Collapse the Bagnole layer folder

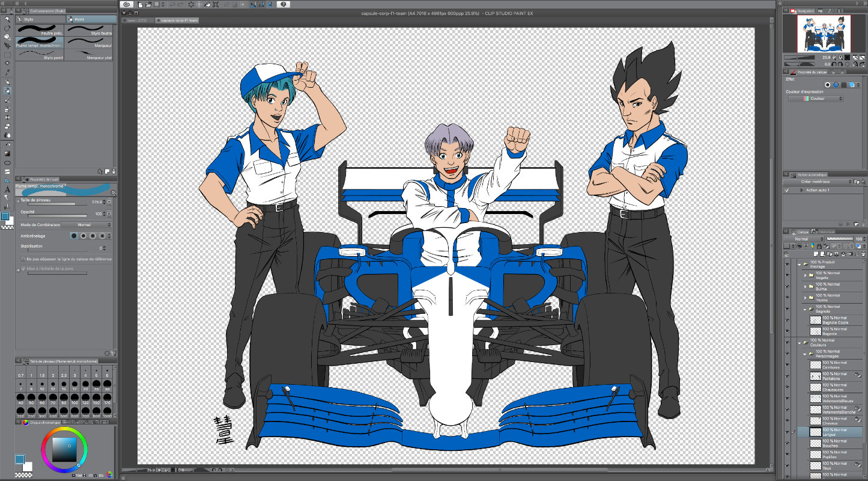tap(805, 309)
